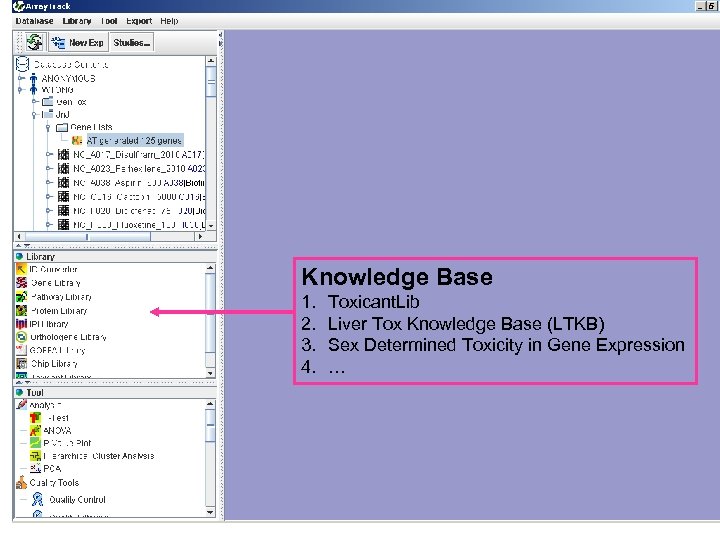Click the Quality Tools category icon

point(21,482)
